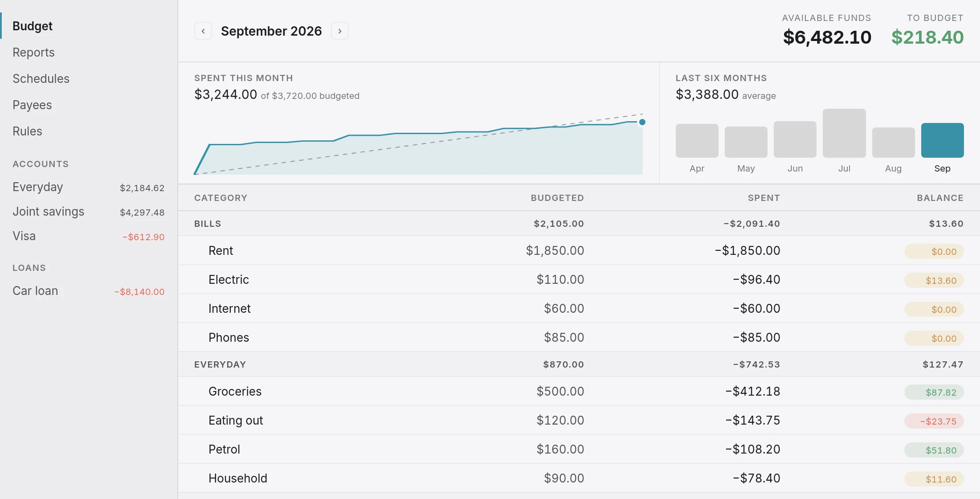Click Internet budgeted amount $60.00
Screen dimensions: 980x499
564,308
